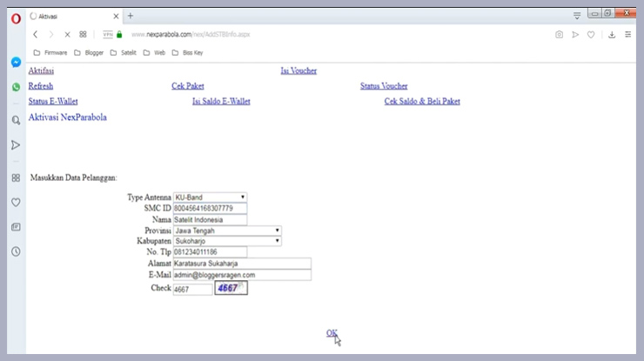Image resolution: width=644 pixels, height=361 pixels.
Task: Send page to My Flow from address bar
Action: (x=575, y=35)
